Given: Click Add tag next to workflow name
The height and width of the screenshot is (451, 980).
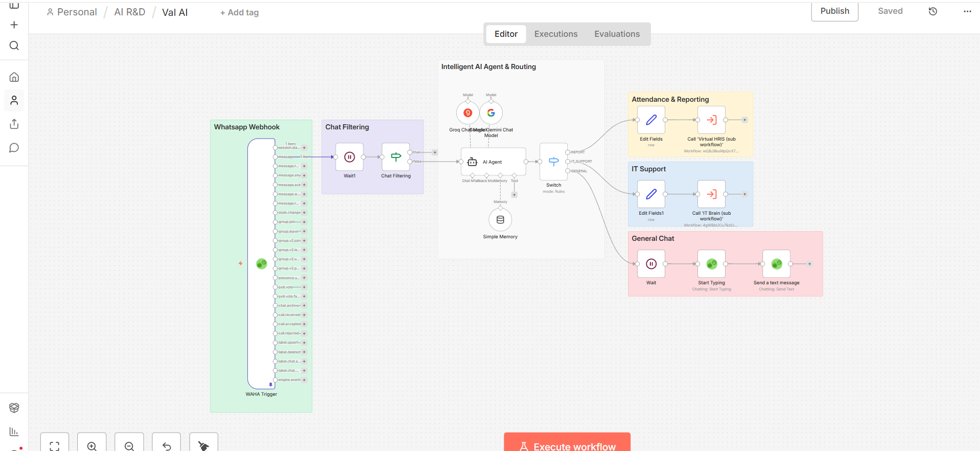Looking at the screenshot, I should click(x=239, y=13).
